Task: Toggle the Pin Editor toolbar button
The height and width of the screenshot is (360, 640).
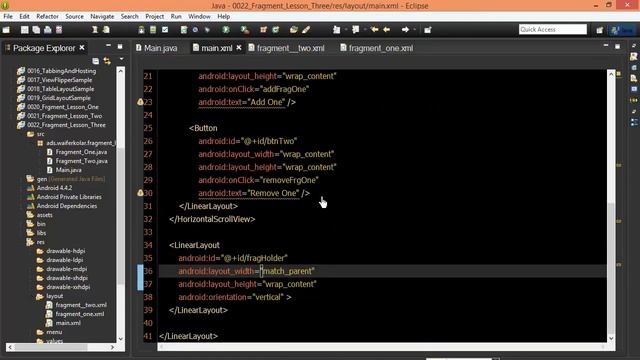Action: click(x=428, y=30)
